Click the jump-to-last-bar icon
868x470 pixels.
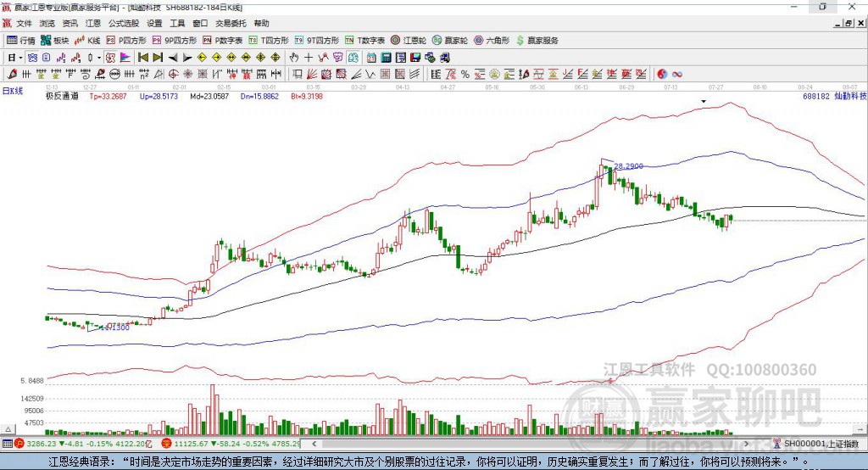(158, 58)
